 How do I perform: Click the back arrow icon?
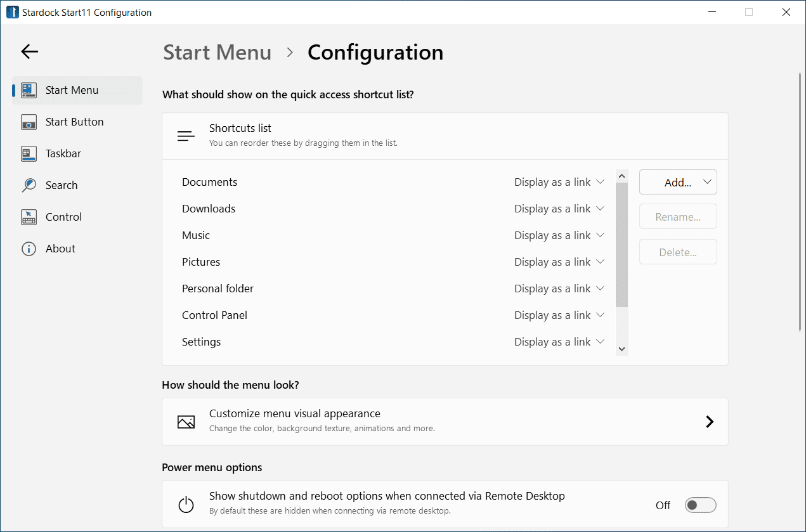tap(29, 52)
